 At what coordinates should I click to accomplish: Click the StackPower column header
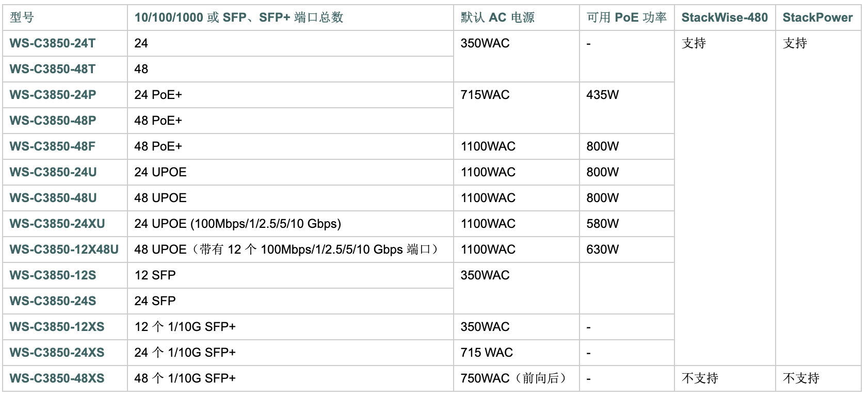point(817,18)
